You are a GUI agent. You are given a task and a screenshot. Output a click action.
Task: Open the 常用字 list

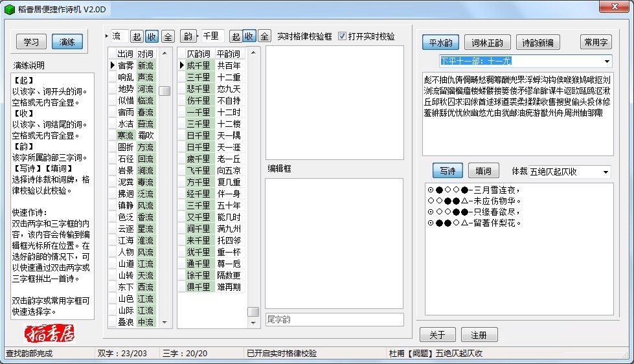coord(596,42)
